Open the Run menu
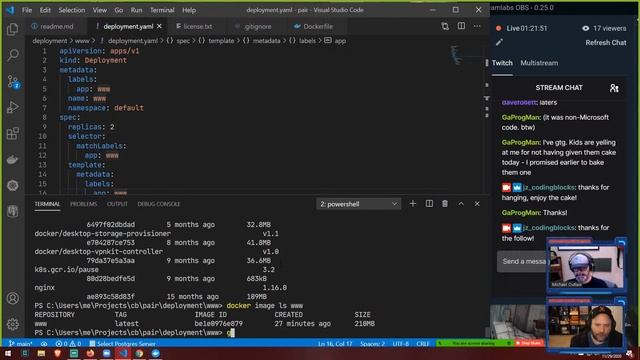640x360 pixels. 136,10
